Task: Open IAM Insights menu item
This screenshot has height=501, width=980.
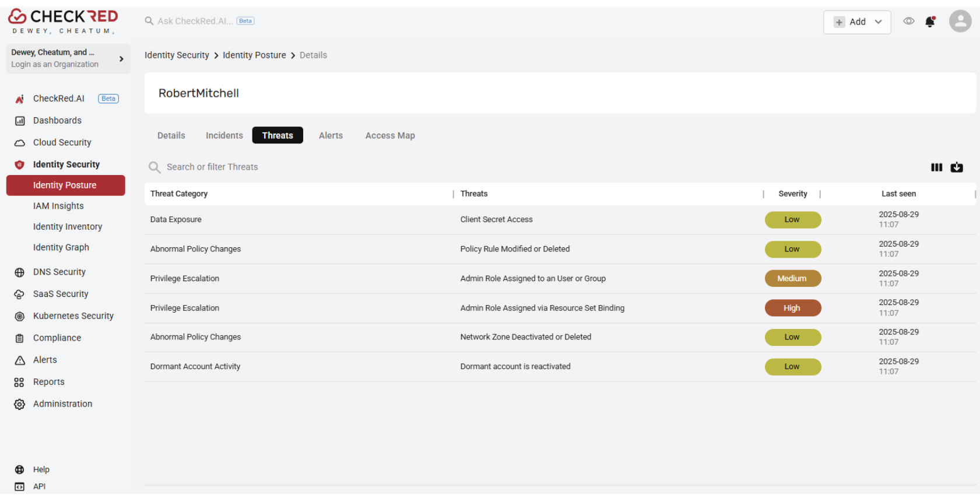Action: pyautogui.click(x=58, y=206)
